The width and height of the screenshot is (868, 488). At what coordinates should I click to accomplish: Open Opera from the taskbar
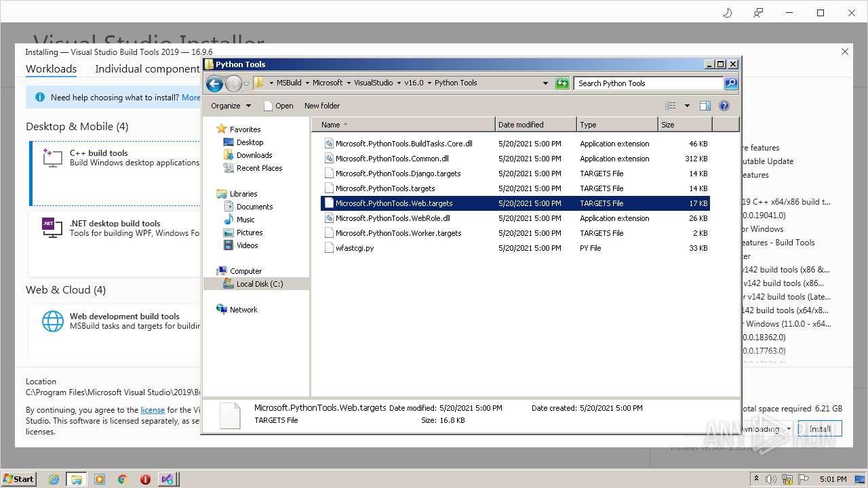(x=145, y=479)
